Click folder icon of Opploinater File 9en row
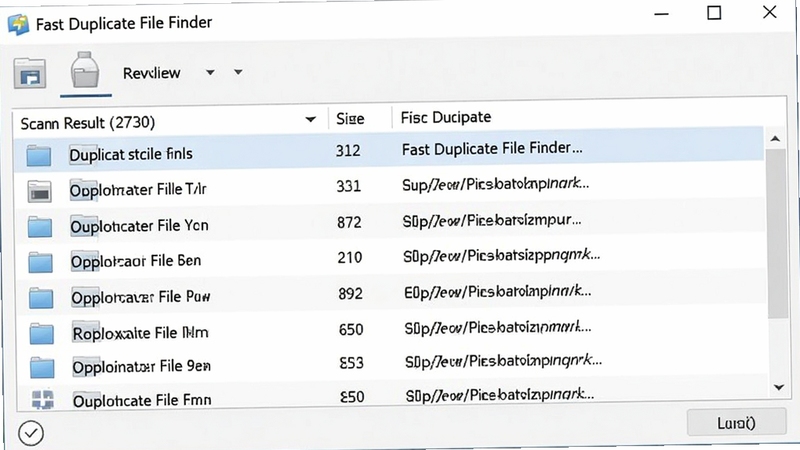Image resolution: width=800 pixels, height=450 pixels. (x=42, y=368)
